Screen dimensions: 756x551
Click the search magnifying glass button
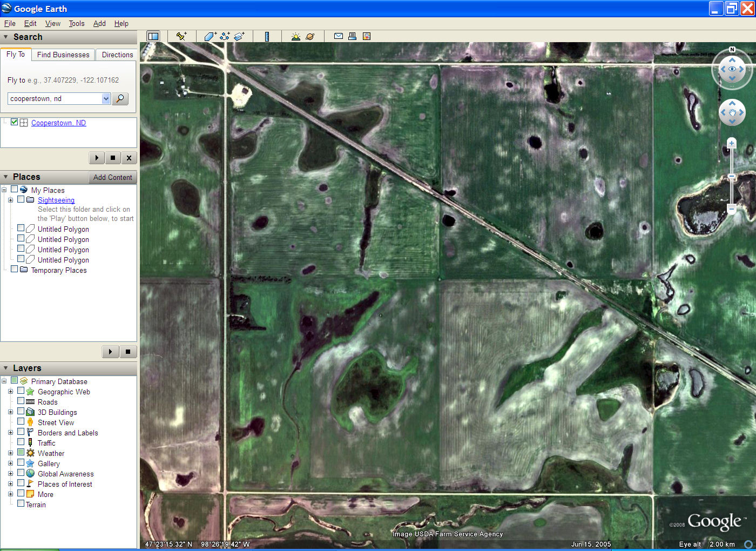[120, 98]
